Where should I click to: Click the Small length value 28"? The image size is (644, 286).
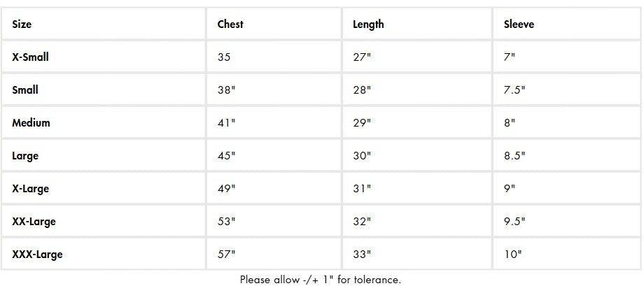pos(362,90)
